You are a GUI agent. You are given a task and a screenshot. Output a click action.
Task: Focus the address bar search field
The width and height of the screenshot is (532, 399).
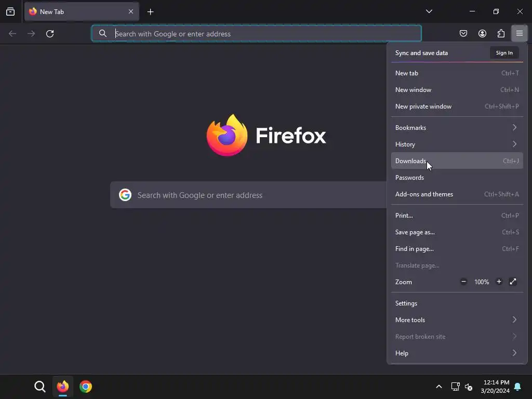[x=257, y=34]
